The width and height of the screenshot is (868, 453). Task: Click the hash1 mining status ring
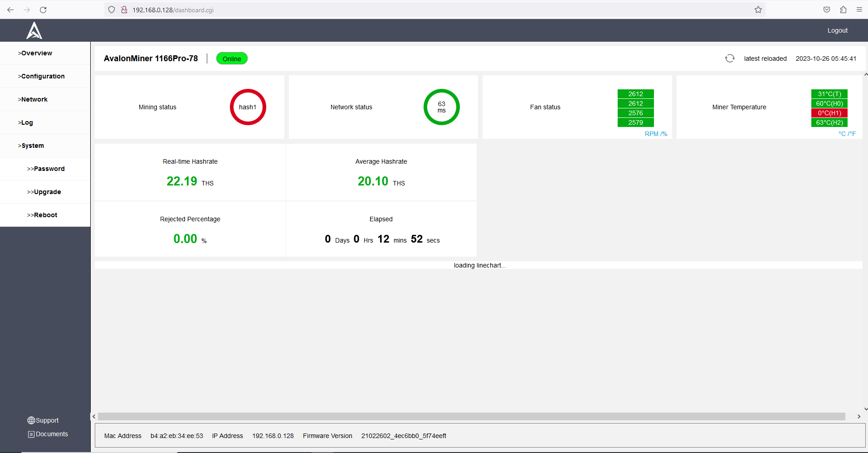click(248, 107)
